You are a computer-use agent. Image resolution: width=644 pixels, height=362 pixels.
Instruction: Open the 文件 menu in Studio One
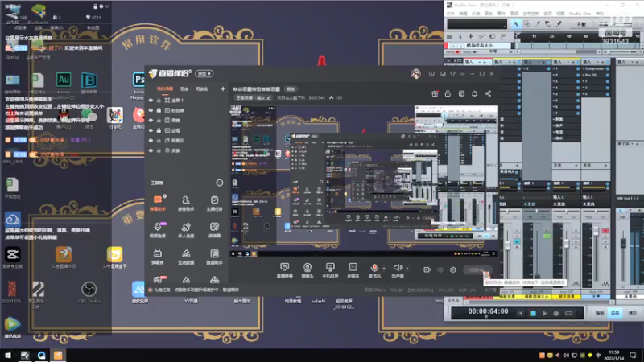pyautogui.click(x=451, y=14)
